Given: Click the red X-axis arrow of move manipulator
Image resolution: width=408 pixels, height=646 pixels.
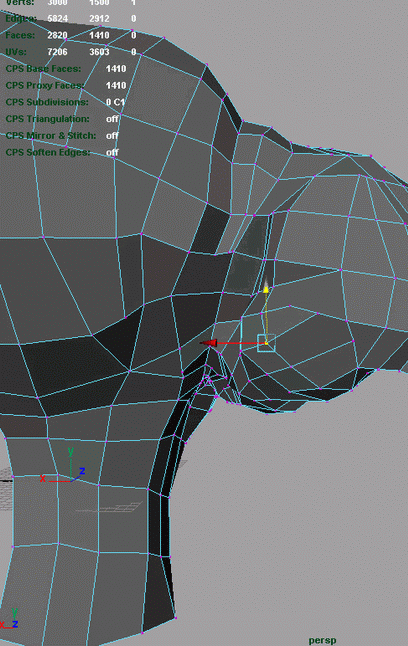Looking at the screenshot, I should [x=209, y=343].
